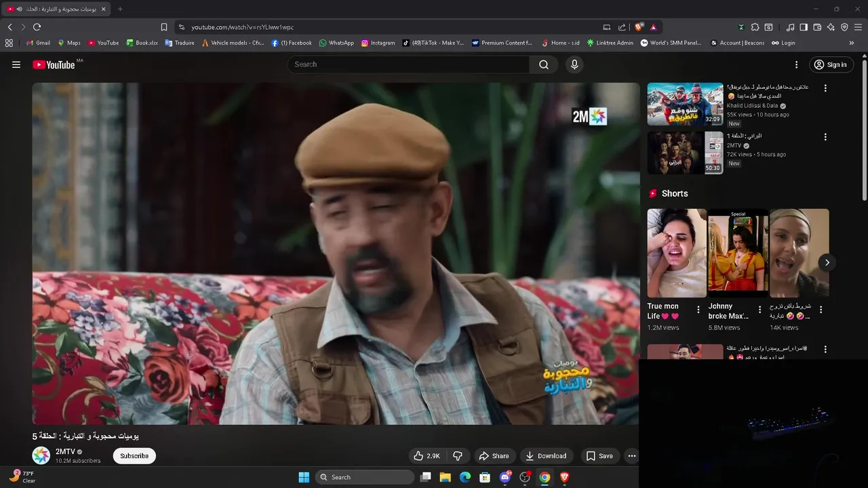Screen dimensions: 868x488
Task: Show next Shorts with arrow
Action: (827, 262)
